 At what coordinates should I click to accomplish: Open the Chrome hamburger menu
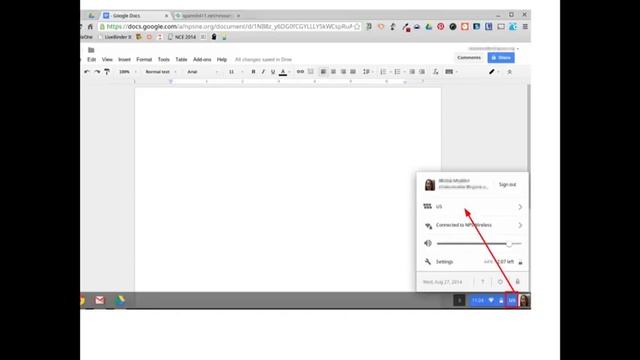[525, 27]
